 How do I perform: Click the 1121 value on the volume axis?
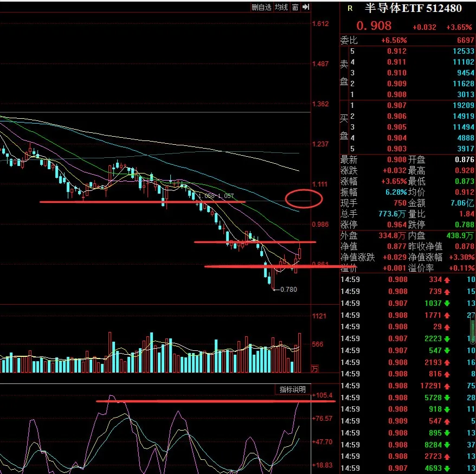click(x=319, y=316)
